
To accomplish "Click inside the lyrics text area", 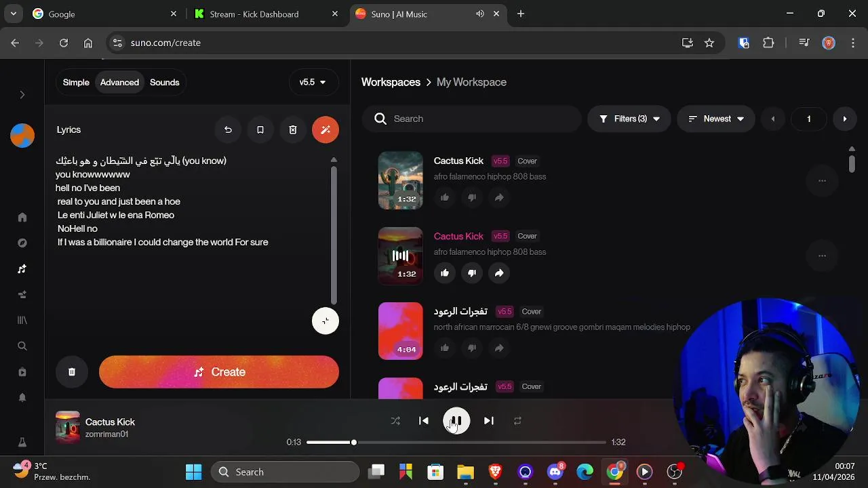I will 191,230.
